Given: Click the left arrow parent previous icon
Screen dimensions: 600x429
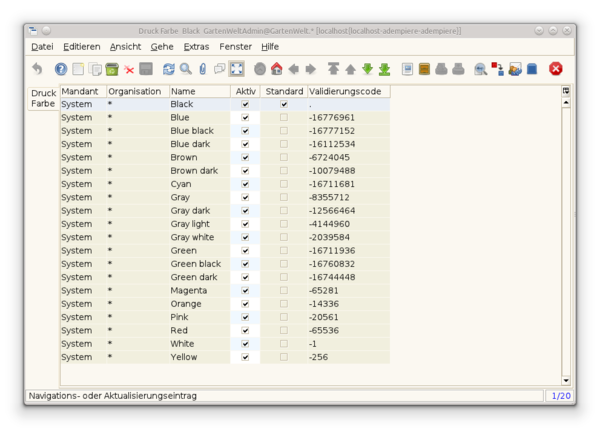Looking at the screenshot, I should click(x=293, y=69).
